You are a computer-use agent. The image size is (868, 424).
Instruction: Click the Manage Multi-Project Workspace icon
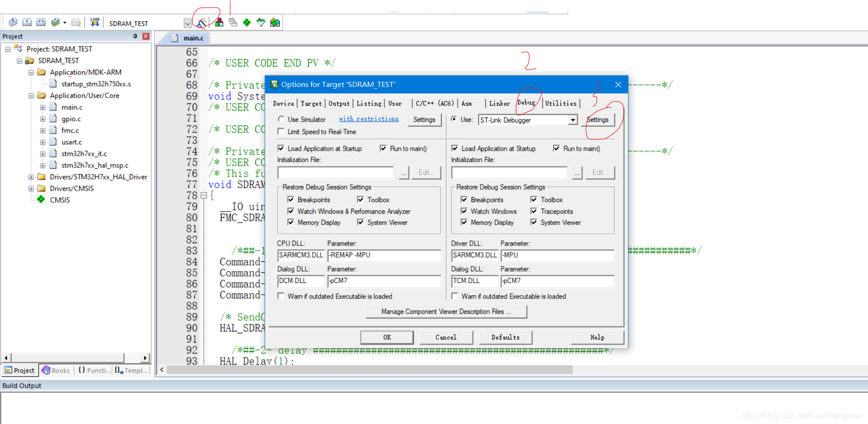pos(233,22)
